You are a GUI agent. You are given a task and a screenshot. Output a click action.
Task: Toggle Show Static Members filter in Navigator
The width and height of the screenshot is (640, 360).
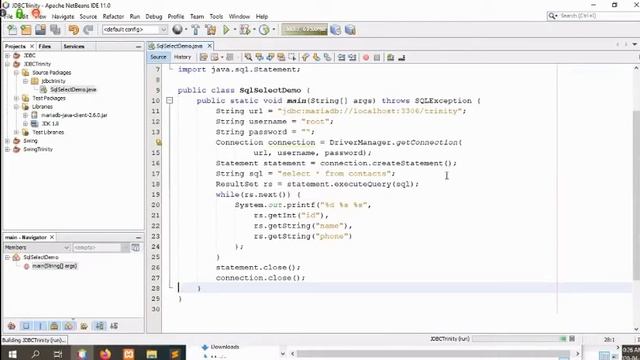(x=40, y=326)
